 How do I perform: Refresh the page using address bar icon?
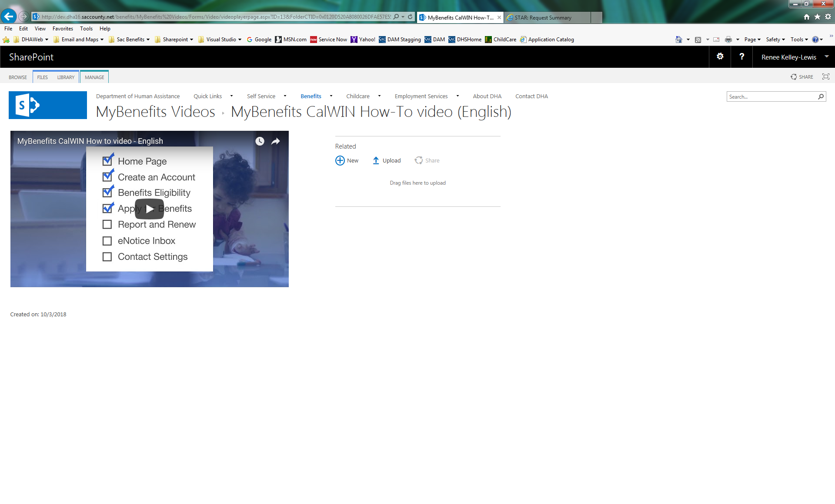tap(410, 17)
